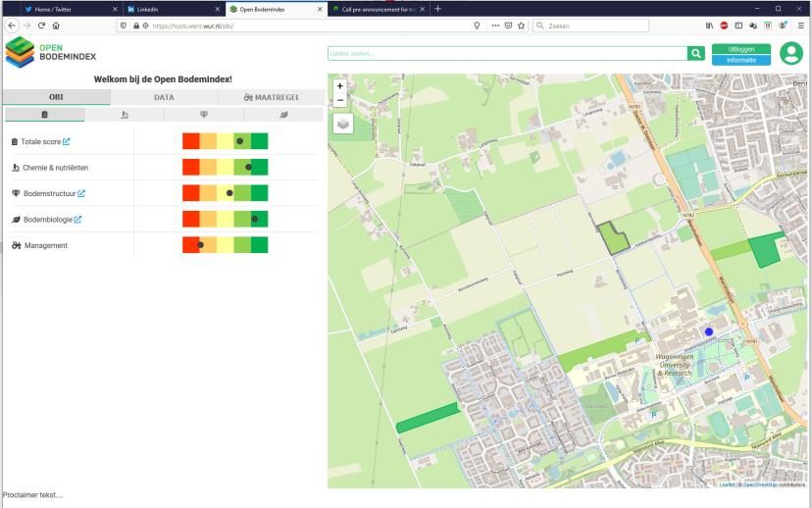
Task: Open the user profile avatar
Action: coord(791,53)
